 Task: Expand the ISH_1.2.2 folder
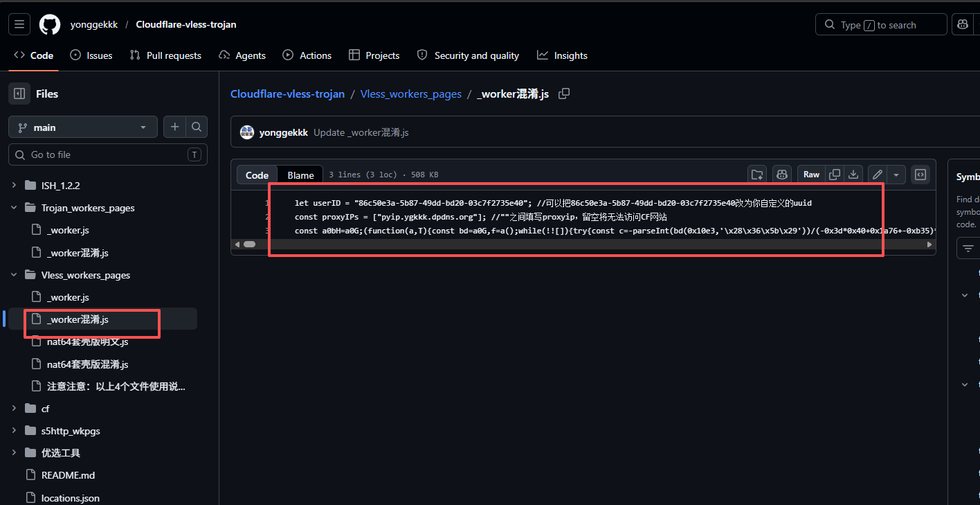(x=14, y=186)
